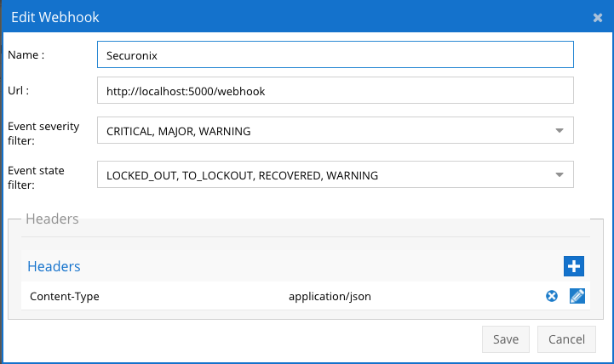Click the gray Headers fieldset legend
This screenshot has height=364, width=614.
(52, 219)
